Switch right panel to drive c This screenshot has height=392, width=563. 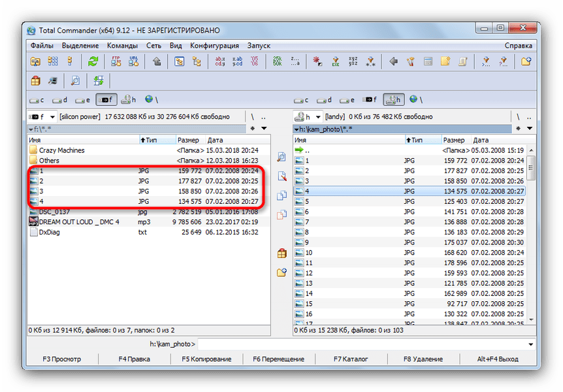(x=301, y=100)
